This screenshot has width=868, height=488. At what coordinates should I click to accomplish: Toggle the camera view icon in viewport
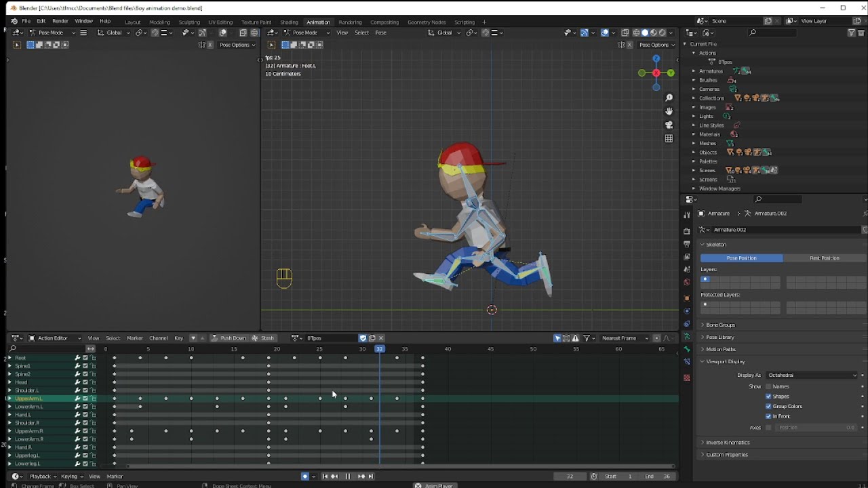pyautogui.click(x=669, y=125)
